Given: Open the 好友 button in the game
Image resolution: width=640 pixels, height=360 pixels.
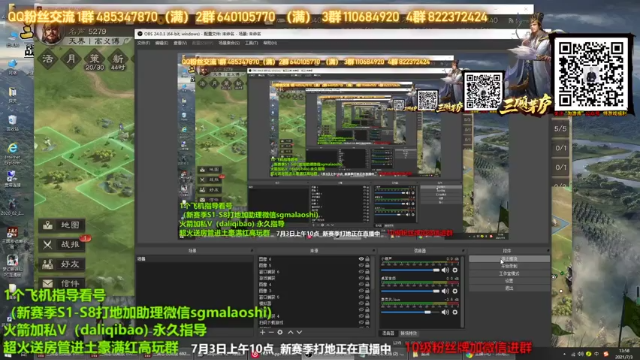Looking at the screenshot, I should (62, 264).
